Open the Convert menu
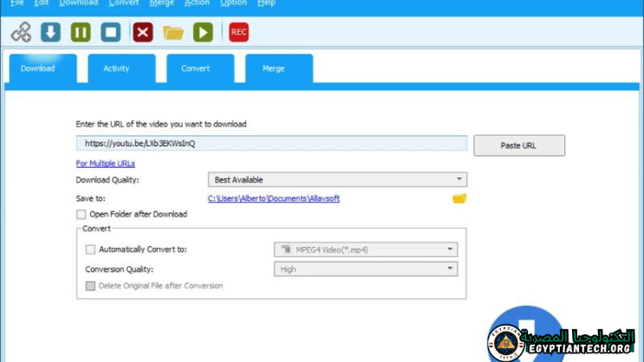Viewport: 644px width, 362px height. (x=124, y=3)
